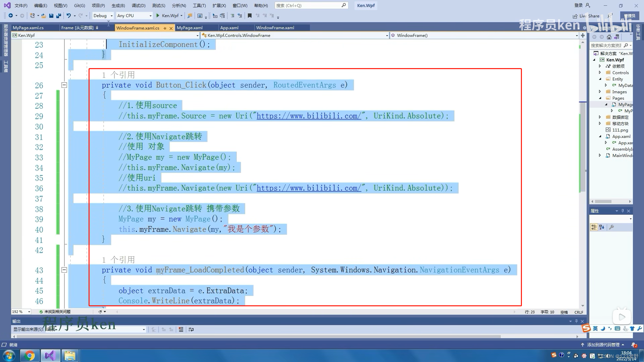Click the Sogou English/Chinese input toggle

595,328
